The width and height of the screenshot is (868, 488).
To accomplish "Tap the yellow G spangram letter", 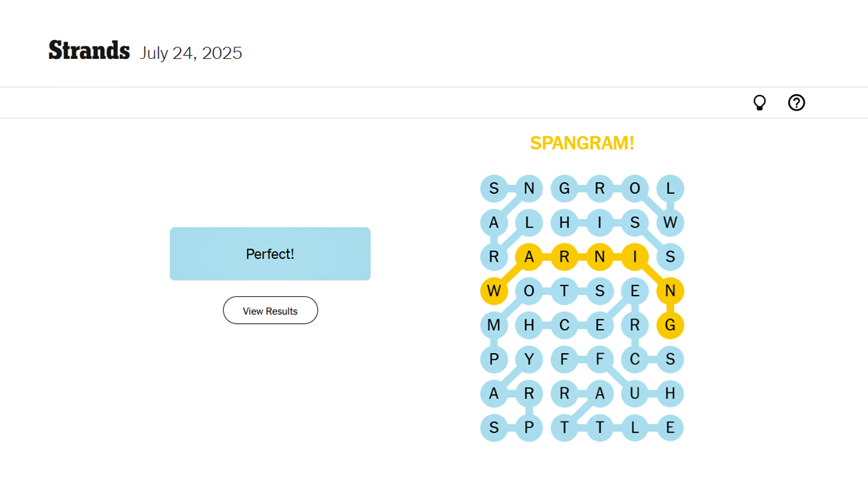I will click(x=670, y=325).
